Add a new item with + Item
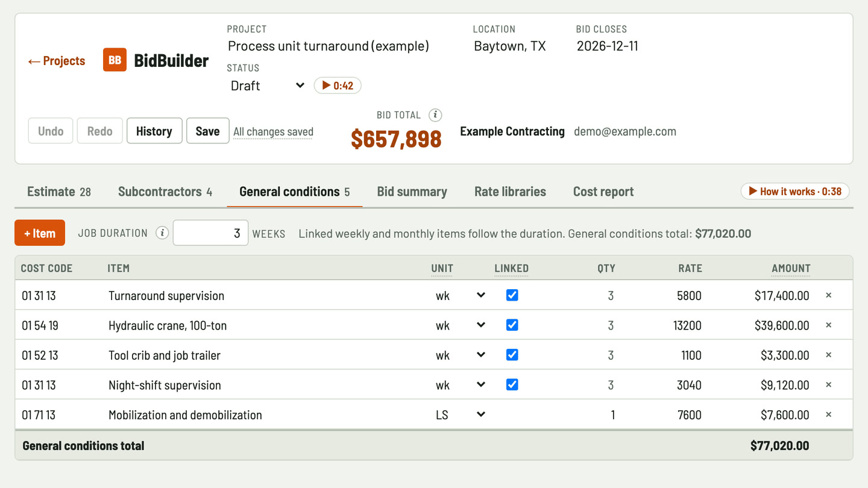This screenshot has height=488, width=868. click(x=40, y=233)
